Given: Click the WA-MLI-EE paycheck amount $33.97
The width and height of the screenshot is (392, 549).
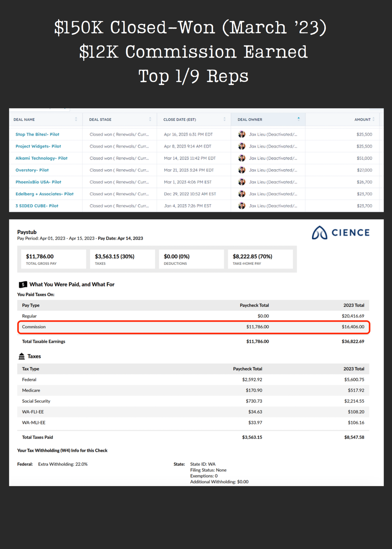Looking at the screenshot, I should (x=255, y=423).
